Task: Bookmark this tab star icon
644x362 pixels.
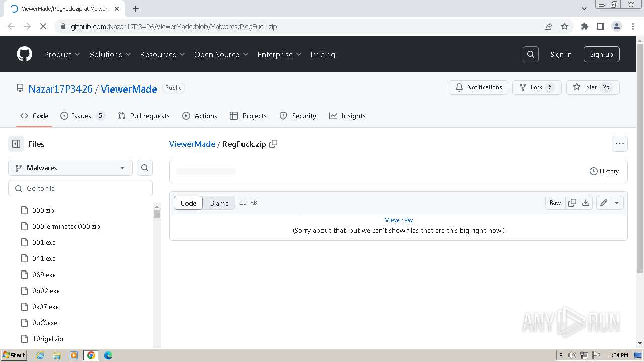Action: [x=565, y=26]
